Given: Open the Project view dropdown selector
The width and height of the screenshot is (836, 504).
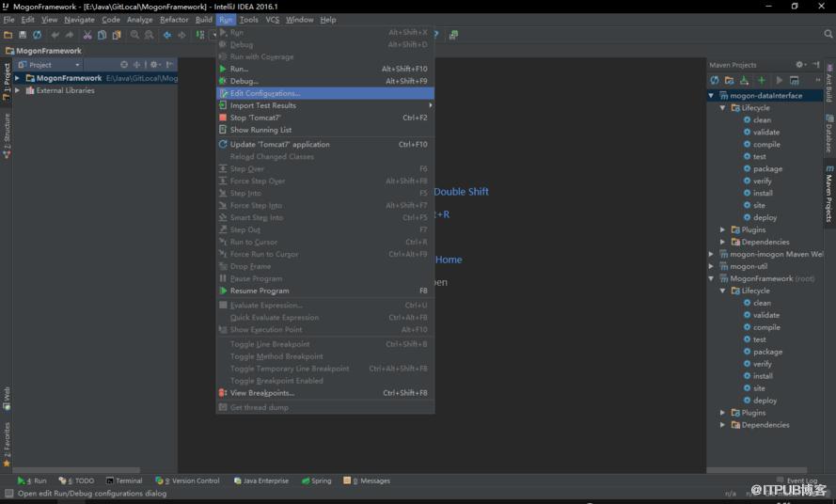Looking at the screenshot, I should pos(49,65).
